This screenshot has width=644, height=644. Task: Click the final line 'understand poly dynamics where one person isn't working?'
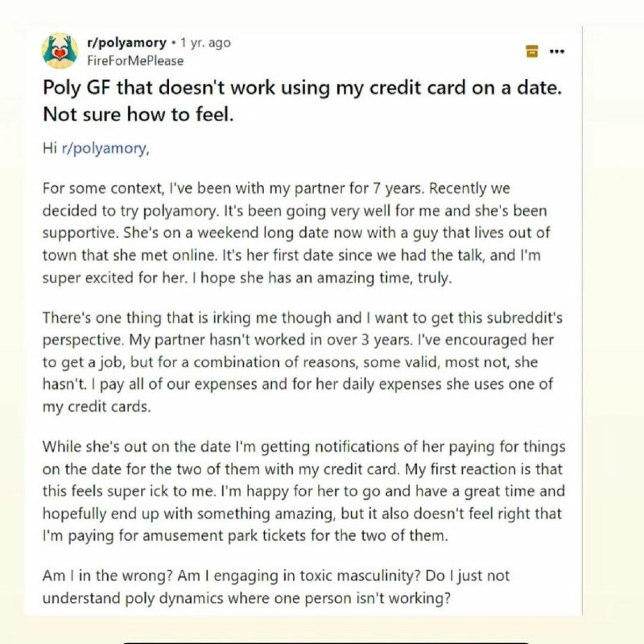click(x=246, y=598)
